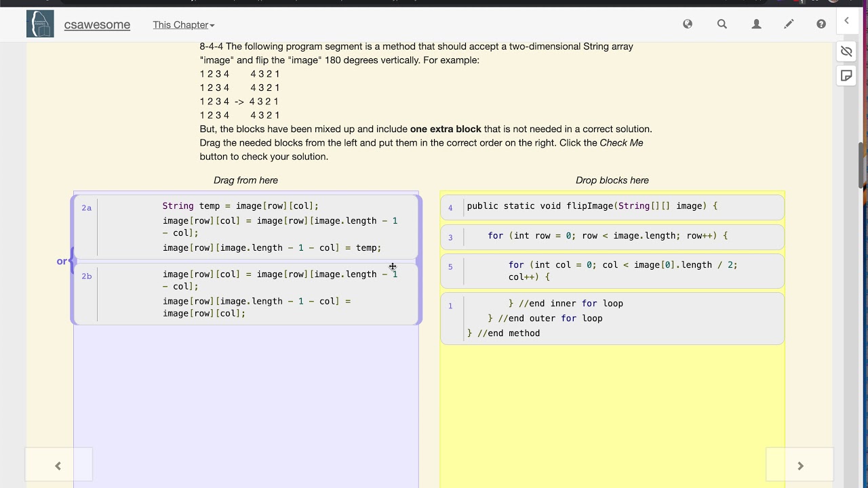Open the search magnifier icon
Viewport: 868px width, 488px height.
[722, 24]
